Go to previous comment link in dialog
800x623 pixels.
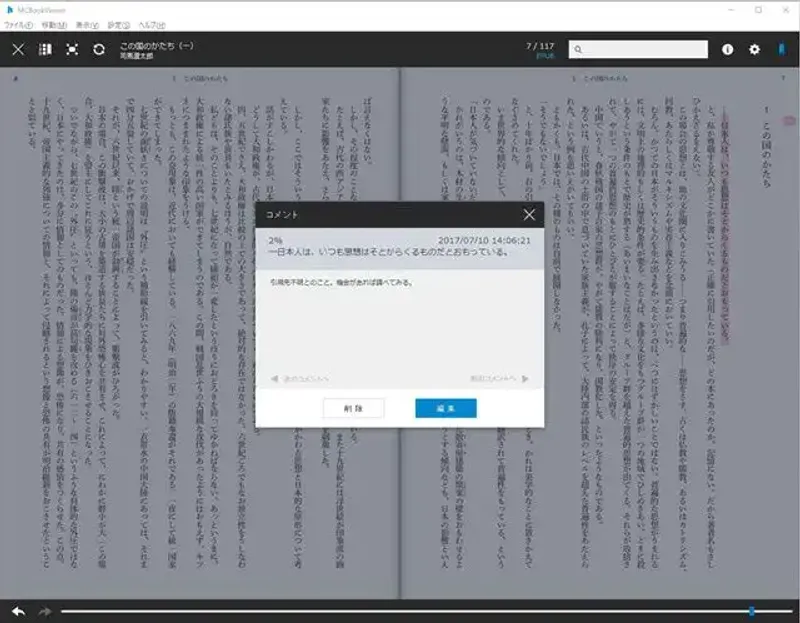pyautogui.click(x=300, y=379)
